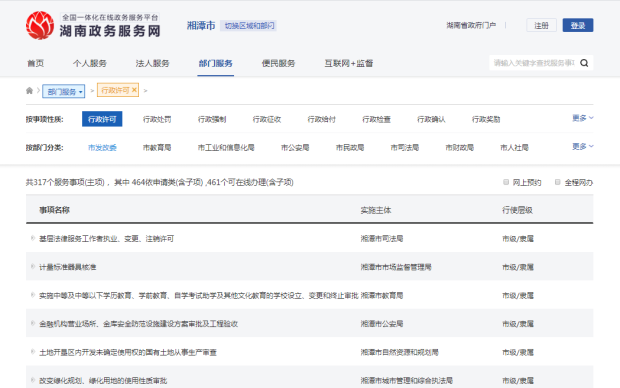The width and height of the screenshot is (620, 388).
Task: Select the 行政征收 filter
Action: pos(267,119)
